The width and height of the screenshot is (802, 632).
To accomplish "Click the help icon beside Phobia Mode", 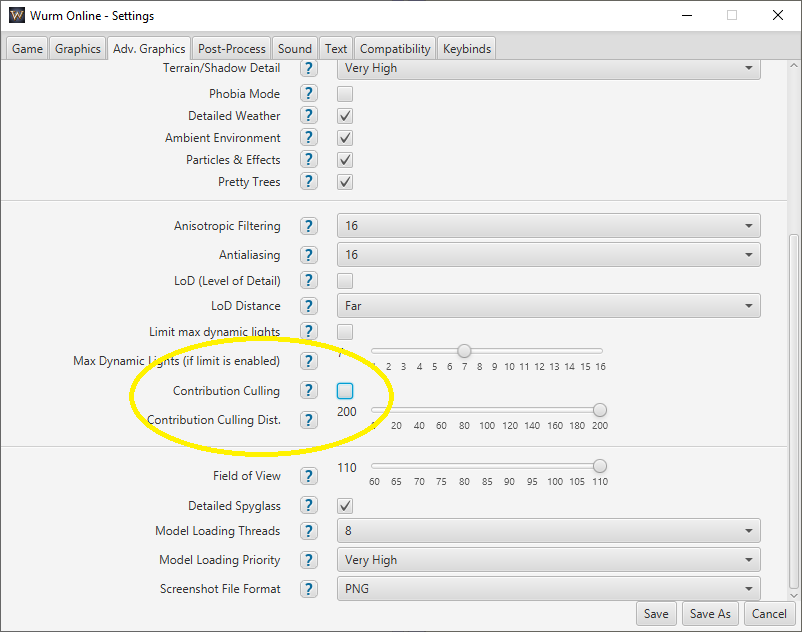I will click(309, 94).
